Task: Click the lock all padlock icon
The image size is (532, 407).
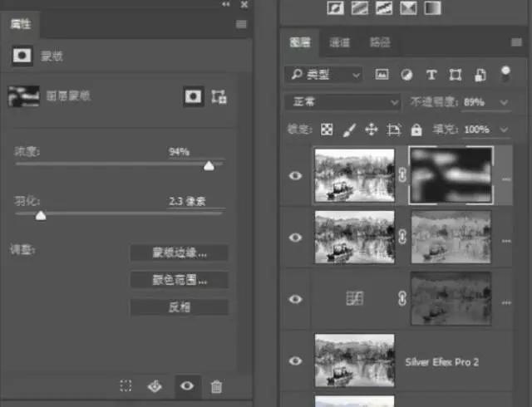Action: click(x=416, y=130)
